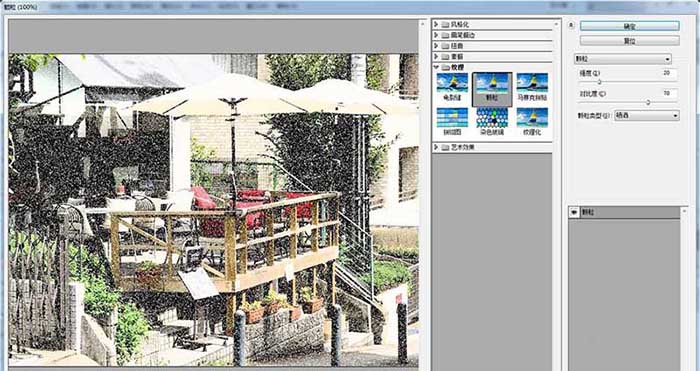
Task: Select the 龟裂缝 (Craquelure) filter thumbnail
Action: (452, 87)
